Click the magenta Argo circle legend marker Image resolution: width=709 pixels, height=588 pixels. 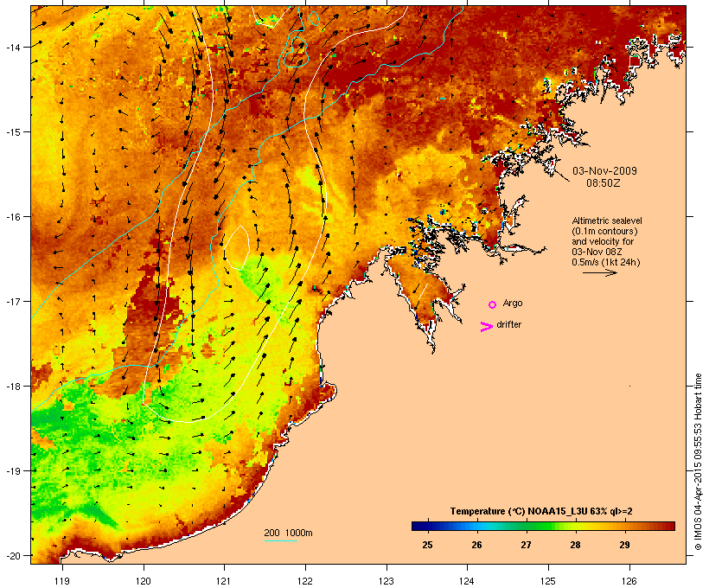click(493, 304)
